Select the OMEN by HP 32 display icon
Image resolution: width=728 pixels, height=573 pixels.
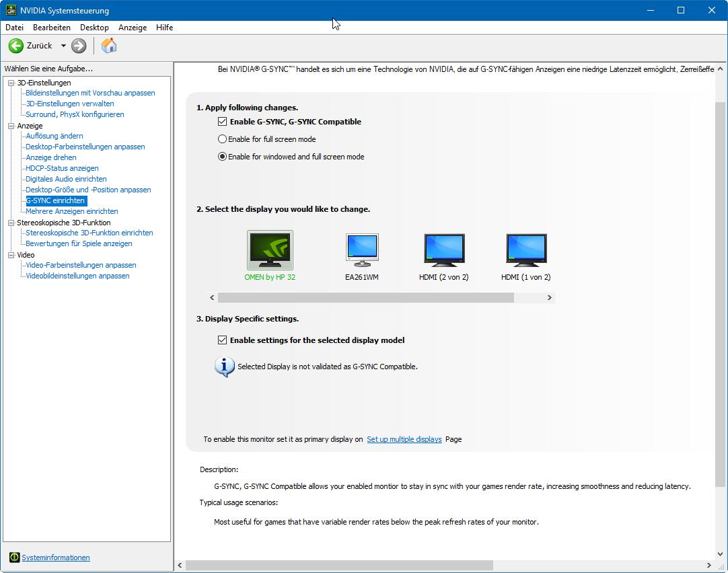(x=270, y=250)
